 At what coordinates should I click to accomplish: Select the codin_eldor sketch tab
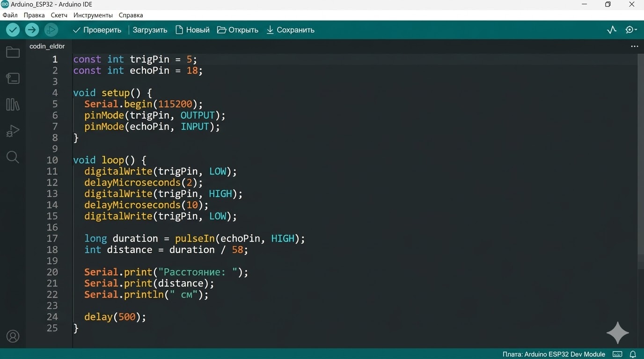click(46, 46)
